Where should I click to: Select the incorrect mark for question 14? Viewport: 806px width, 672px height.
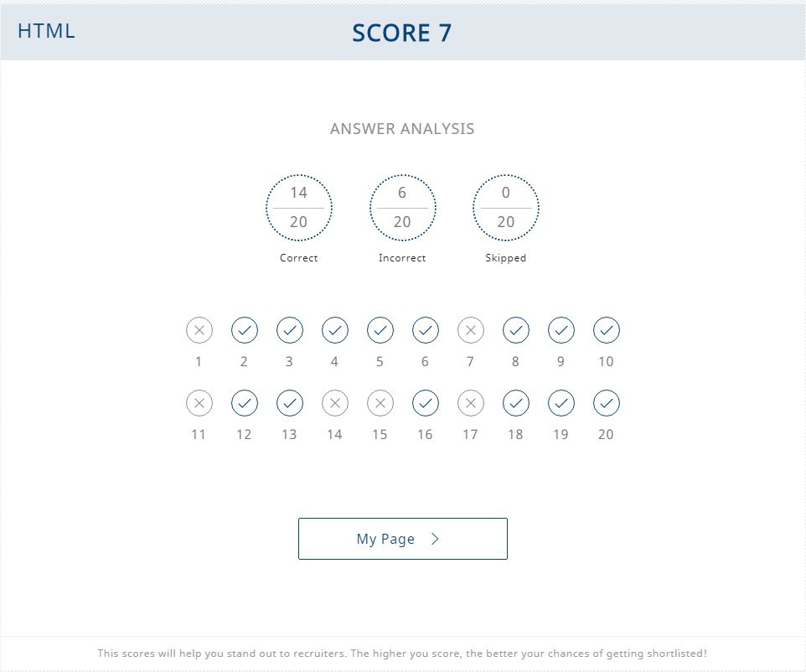[x=335, y=403]
